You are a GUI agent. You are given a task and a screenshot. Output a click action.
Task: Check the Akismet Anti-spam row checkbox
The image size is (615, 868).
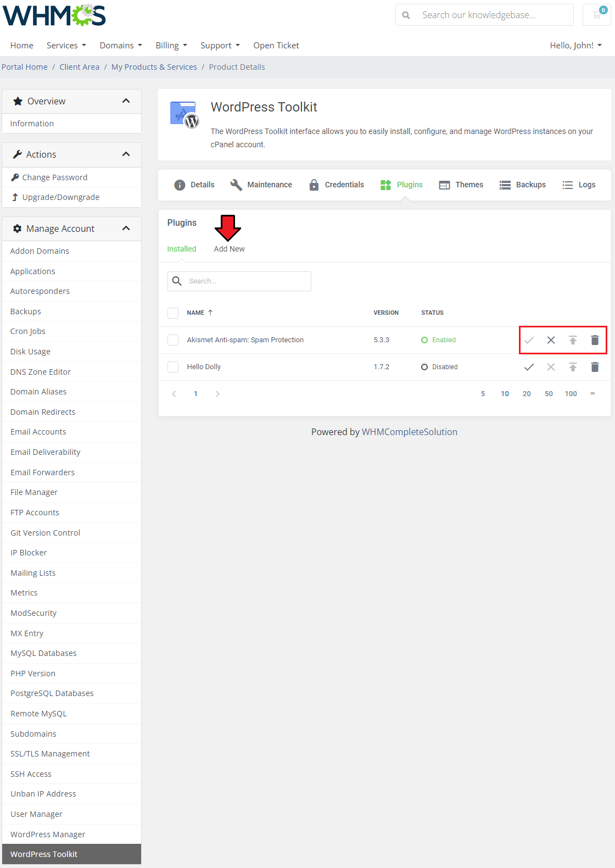pos(173,340)
